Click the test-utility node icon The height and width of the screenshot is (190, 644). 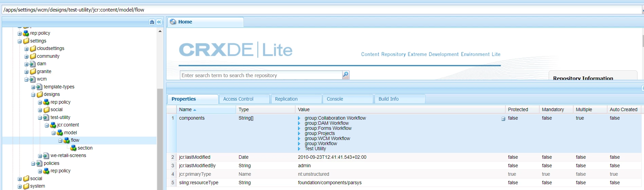47,117
